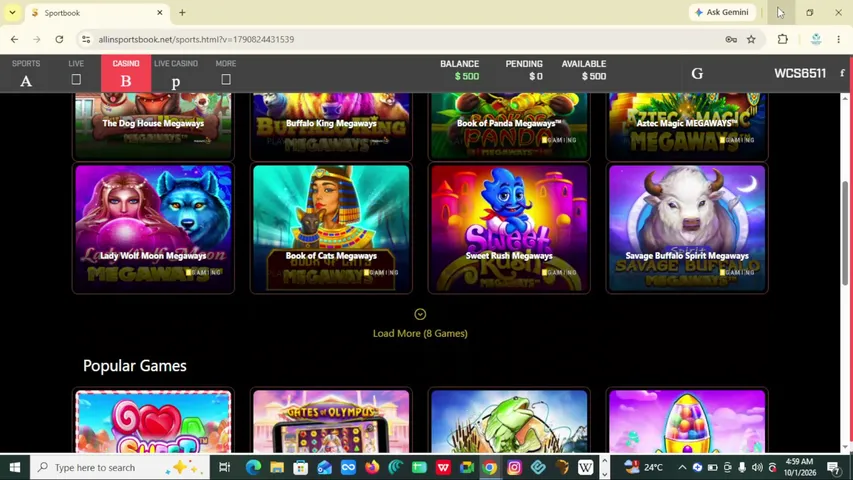Launch Sweet Rush Megaways
The width and height of the screenshot is (853, 480).
point(509,228)
